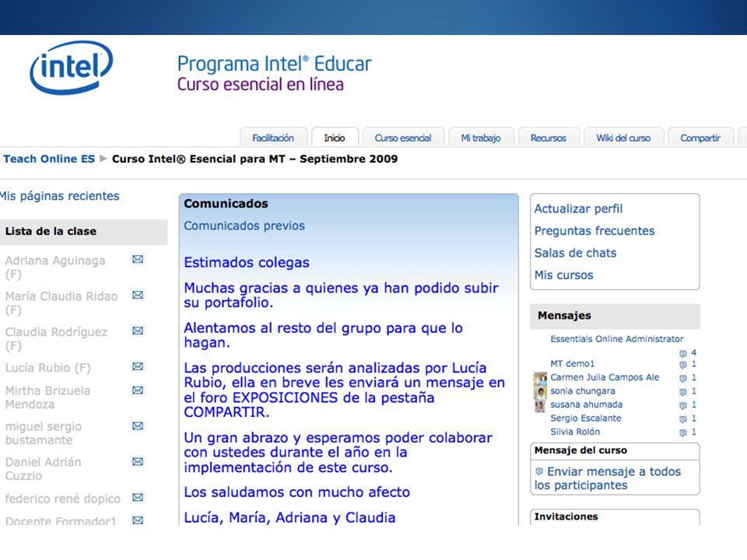Select miguel sergio bustamante in class list

[x=44, y=433]
